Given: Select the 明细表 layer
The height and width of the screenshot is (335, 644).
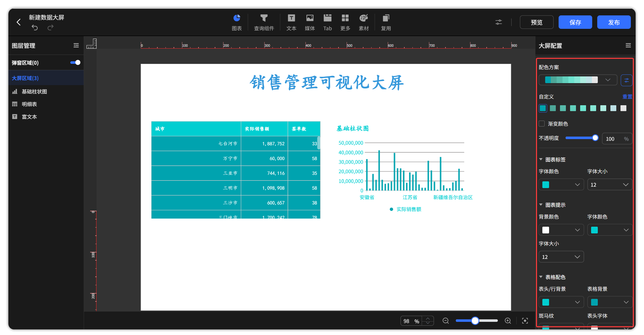Looking at the screenshot, I should pyautogui.click(x=46, y=104).
